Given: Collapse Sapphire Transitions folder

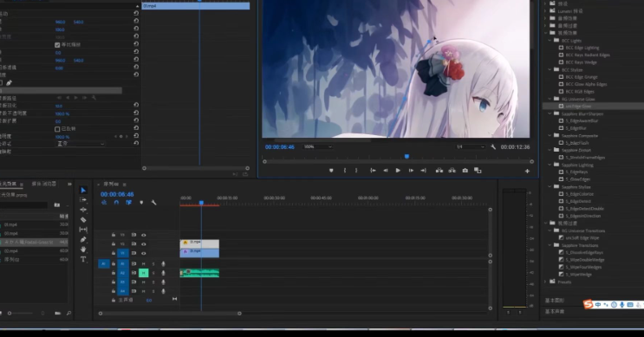Looking at the screenshot, I should 550,245.
